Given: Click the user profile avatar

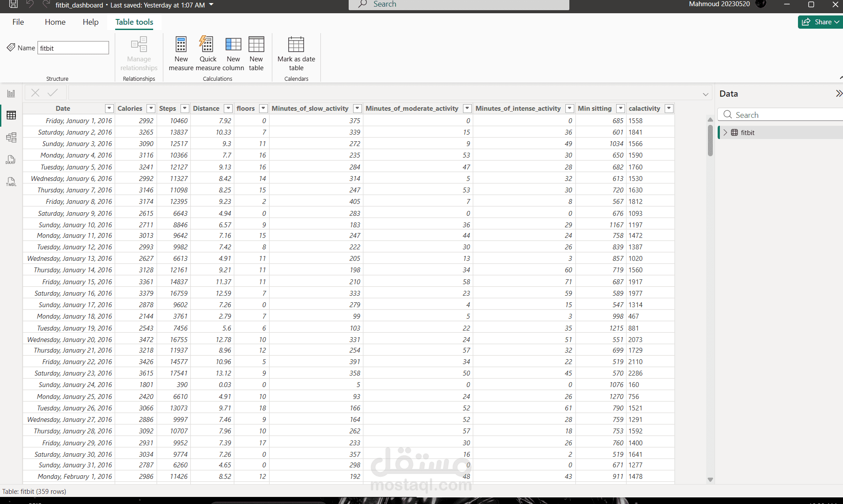Looking at the screenshot, I should tap(760, 4).
